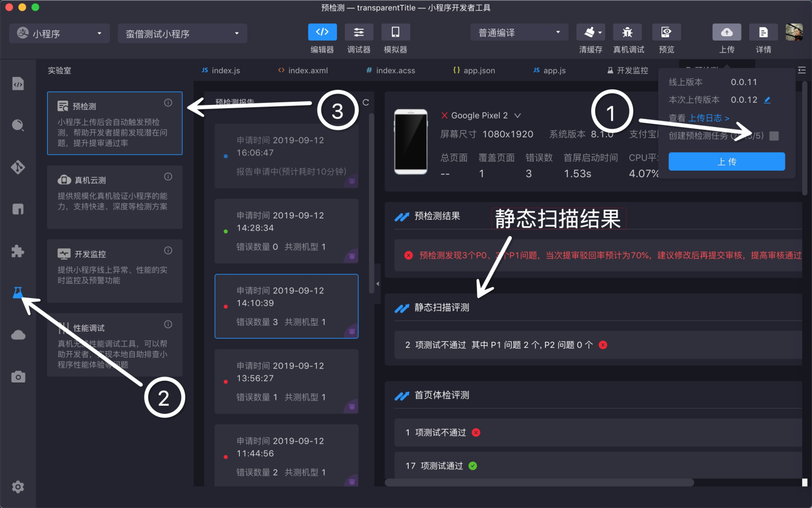812x508 pixels.
Task: Show info for 性能调试 card
Action: click(x=168, y=324)
